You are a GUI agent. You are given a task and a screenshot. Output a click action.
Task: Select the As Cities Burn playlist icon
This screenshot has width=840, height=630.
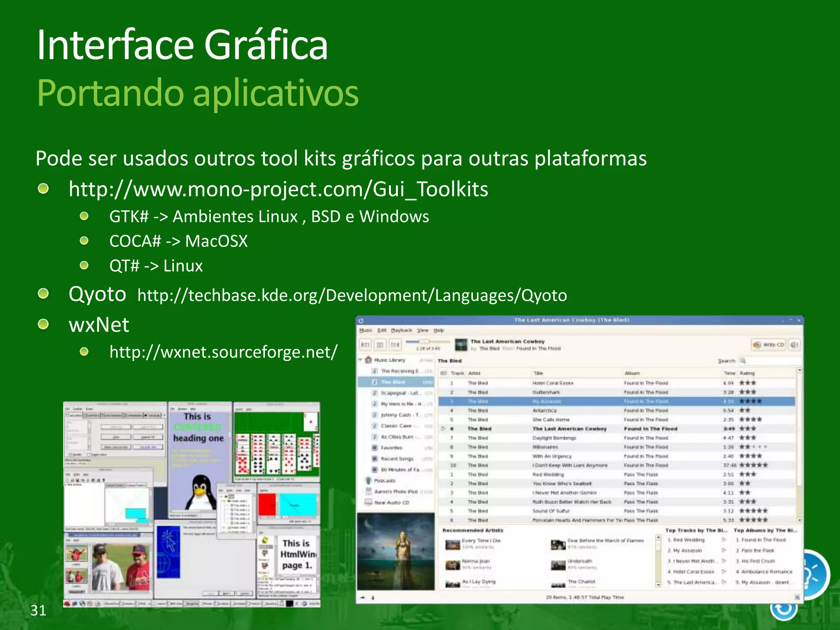pyautogui.click(x=374, y=437)
